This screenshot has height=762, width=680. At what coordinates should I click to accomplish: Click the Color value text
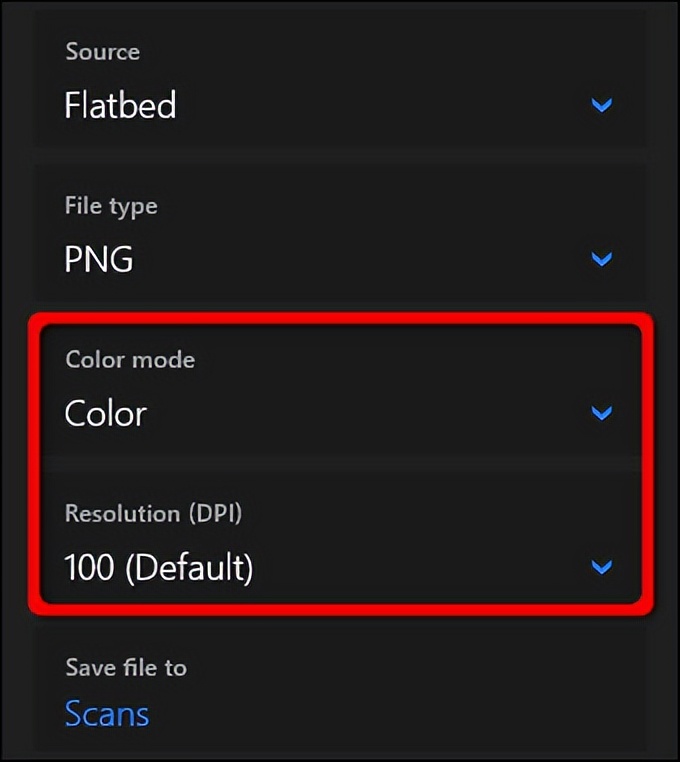[x=105, y=413]
